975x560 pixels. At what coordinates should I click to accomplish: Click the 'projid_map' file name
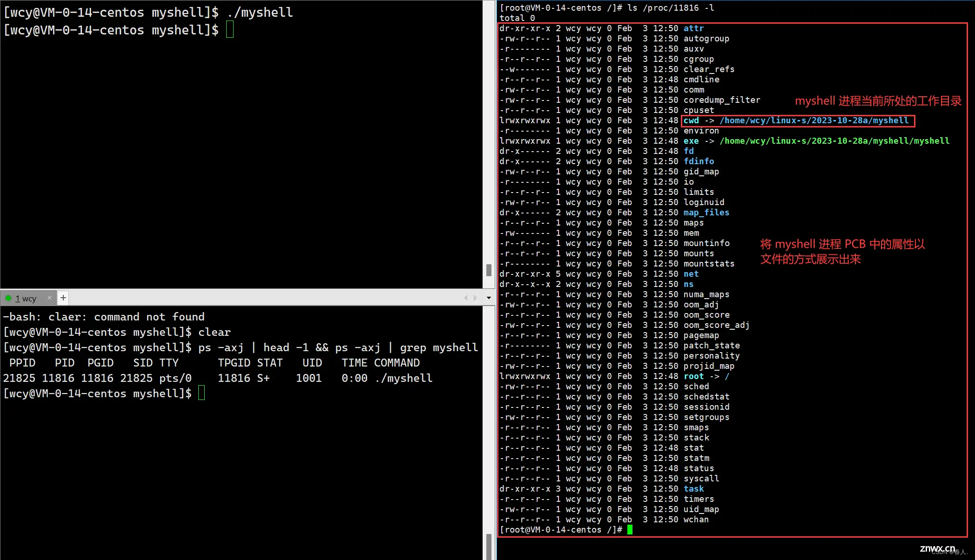click(x=709, y=366)
